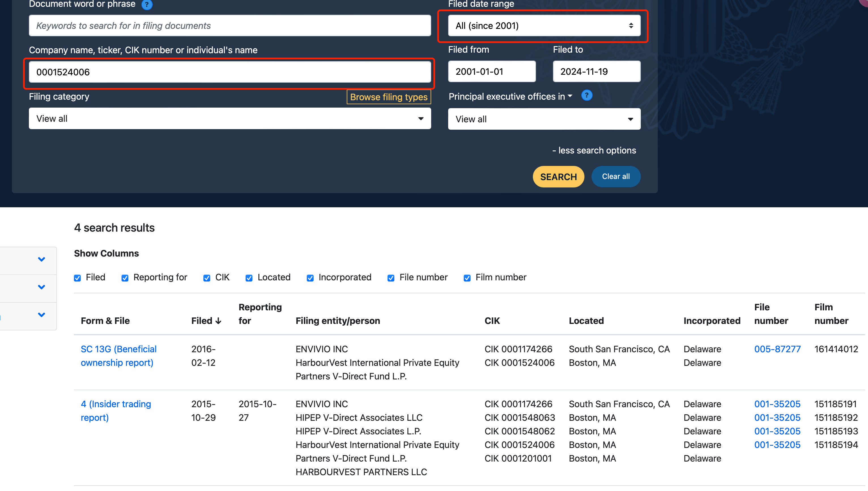
Task: Click the less search options link
Action: [594, 150]
